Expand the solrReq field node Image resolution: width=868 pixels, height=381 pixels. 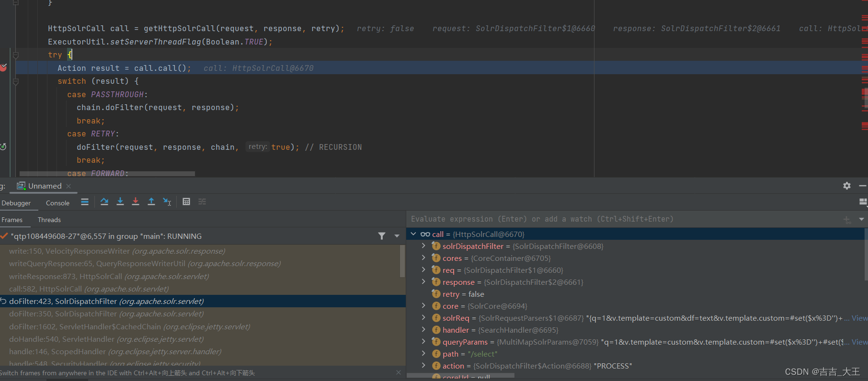pos(423,318)
